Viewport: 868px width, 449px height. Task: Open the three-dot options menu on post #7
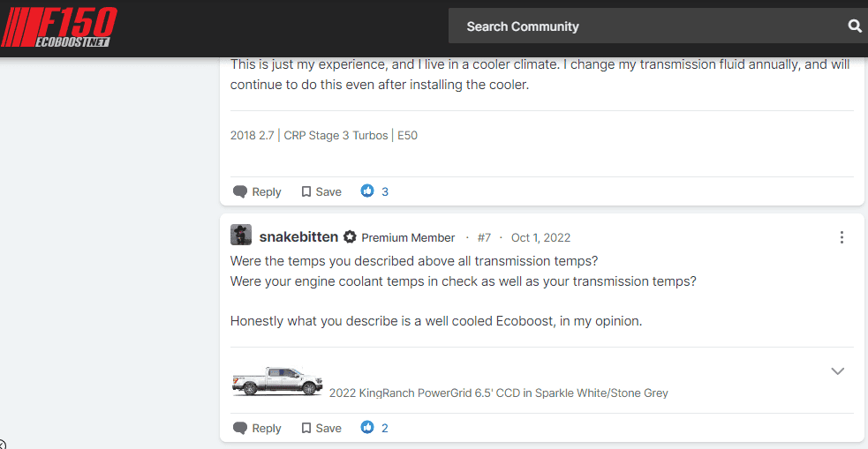(x=842, y=238)
